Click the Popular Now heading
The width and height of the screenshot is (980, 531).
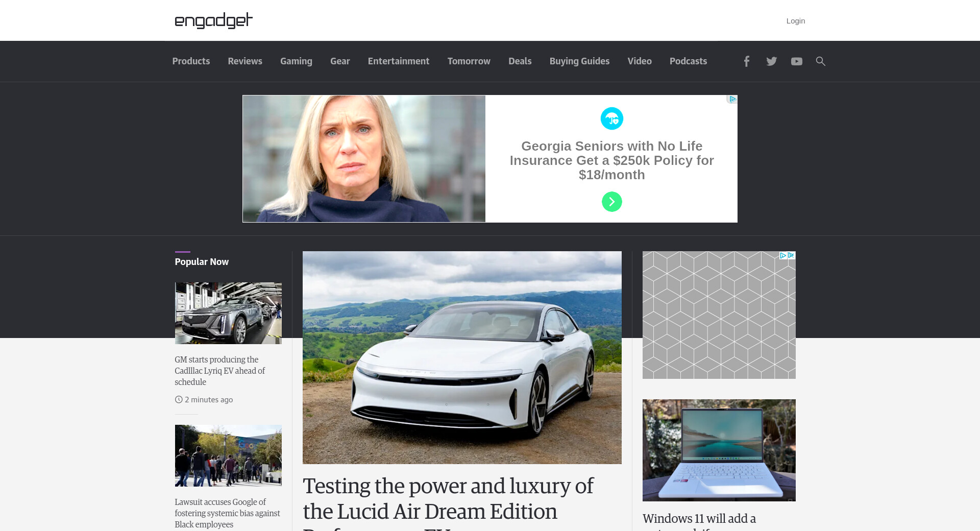click(202, 262)
